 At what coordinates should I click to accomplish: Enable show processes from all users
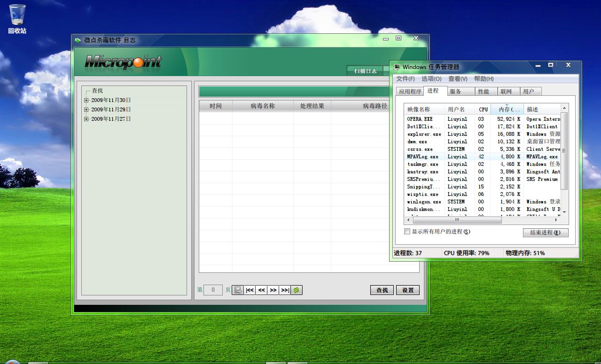point(407,232)
